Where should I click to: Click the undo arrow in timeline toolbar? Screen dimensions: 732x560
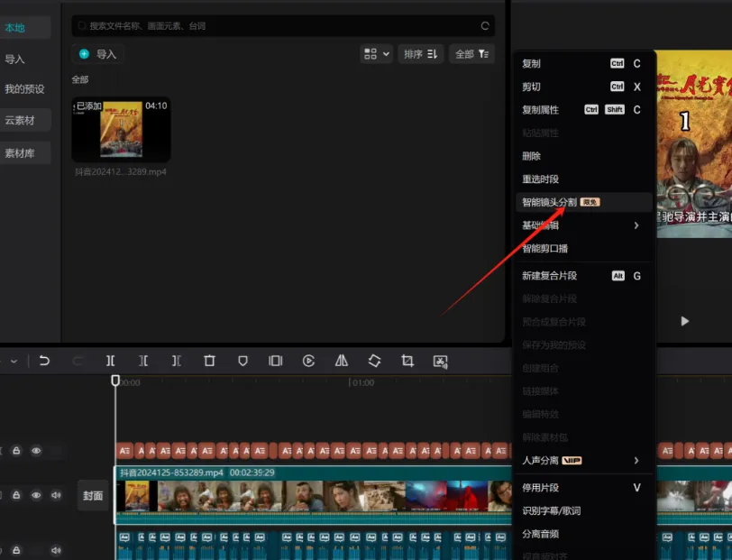pyautogui.click(x=44, y=361)
